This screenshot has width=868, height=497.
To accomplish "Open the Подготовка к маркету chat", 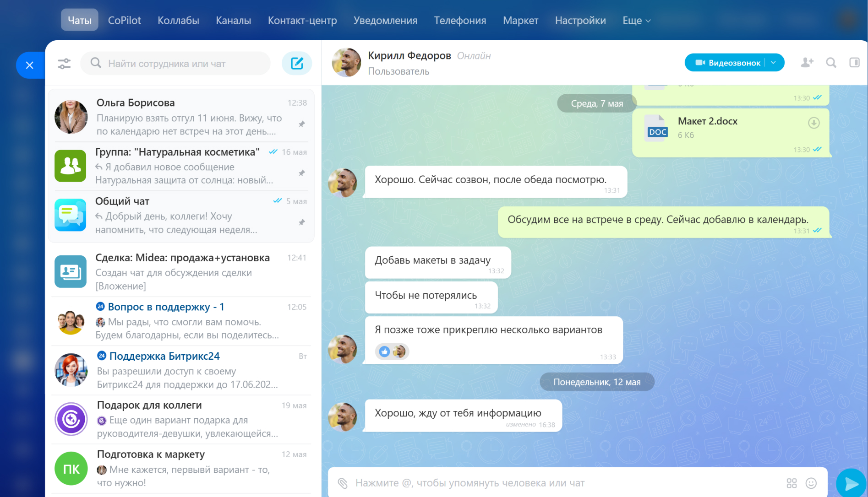I will (x=181, y=469).
